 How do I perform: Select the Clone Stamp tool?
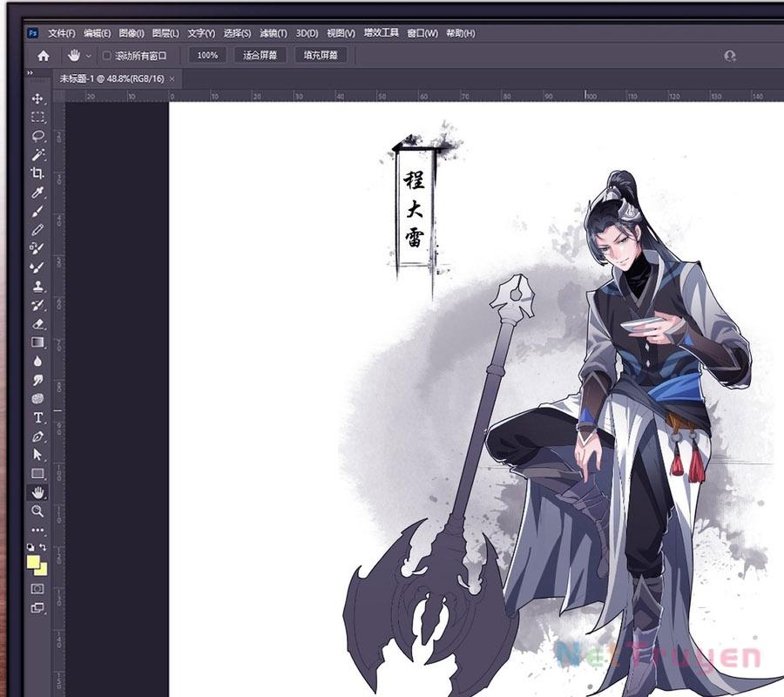click(37, 286)
